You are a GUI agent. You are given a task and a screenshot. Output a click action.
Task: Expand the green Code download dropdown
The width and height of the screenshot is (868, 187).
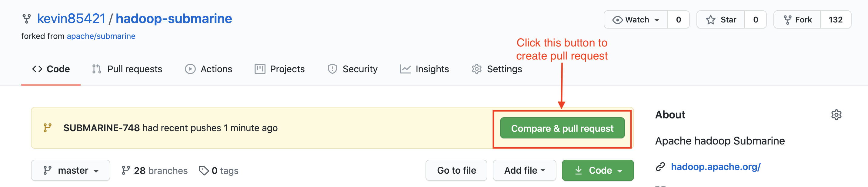597,171
